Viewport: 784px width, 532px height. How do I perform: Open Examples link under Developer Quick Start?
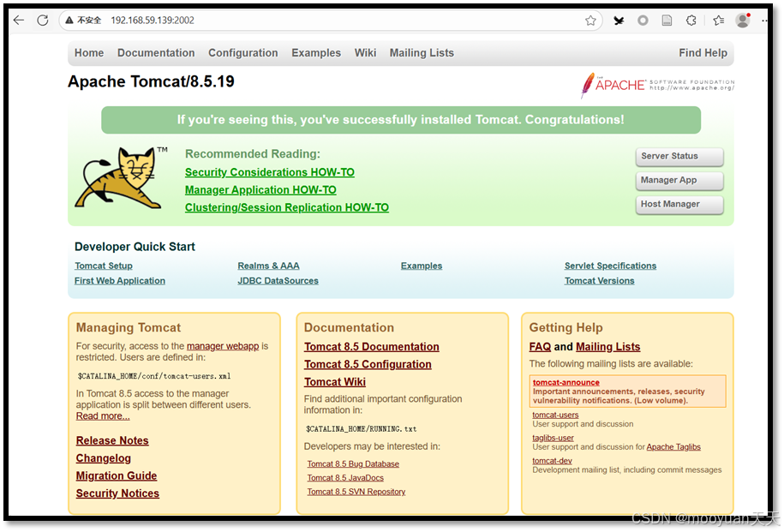tap(422, 266)
